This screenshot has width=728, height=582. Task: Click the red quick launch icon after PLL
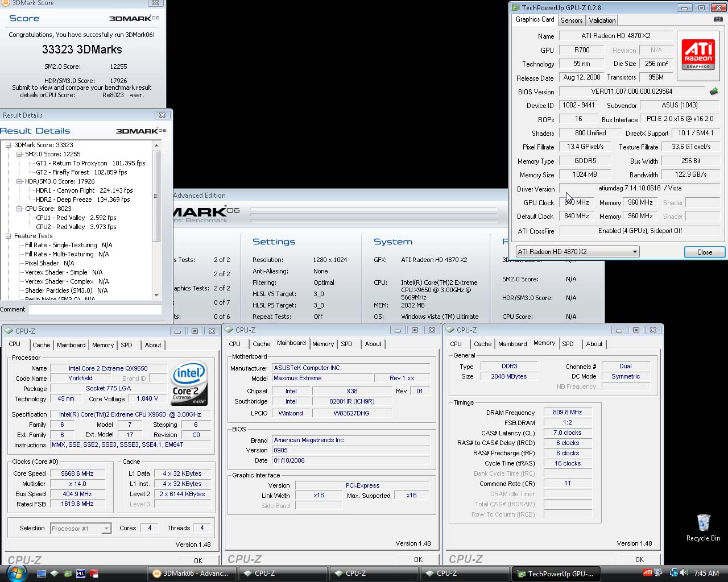tap(94, 573)
